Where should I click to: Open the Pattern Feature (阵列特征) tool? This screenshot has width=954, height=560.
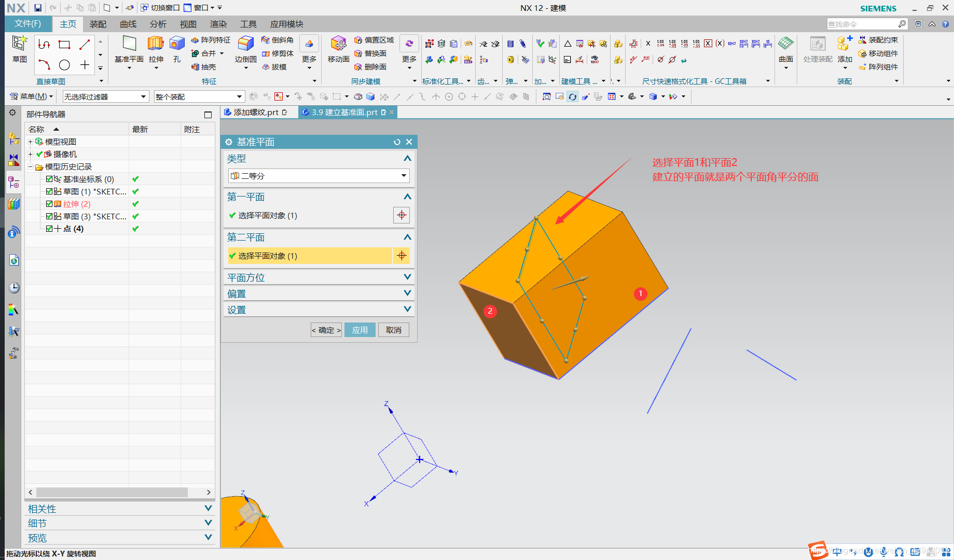[x=211, y=40]
